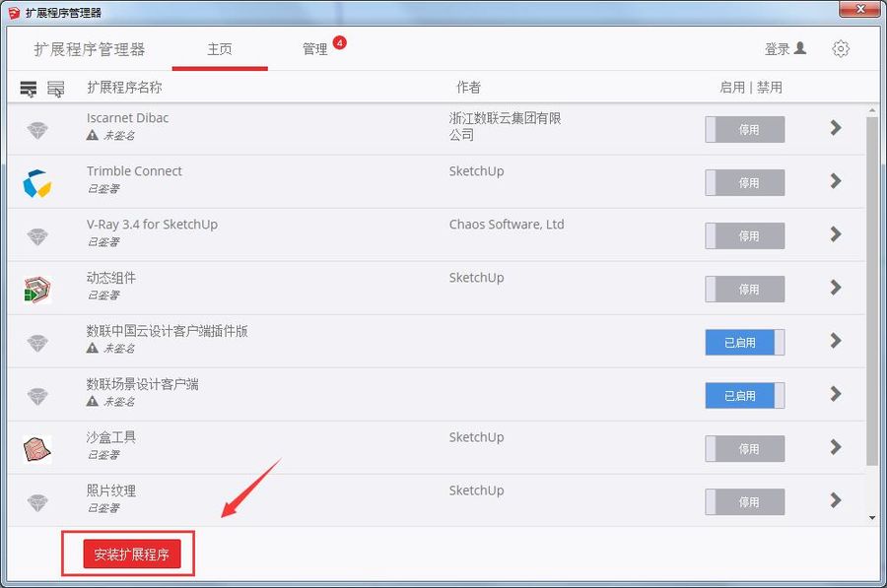This screenshot has height=588, width=887.
Task: Enable the Trimble Connect toggle
Action: (x=744, y=182)
